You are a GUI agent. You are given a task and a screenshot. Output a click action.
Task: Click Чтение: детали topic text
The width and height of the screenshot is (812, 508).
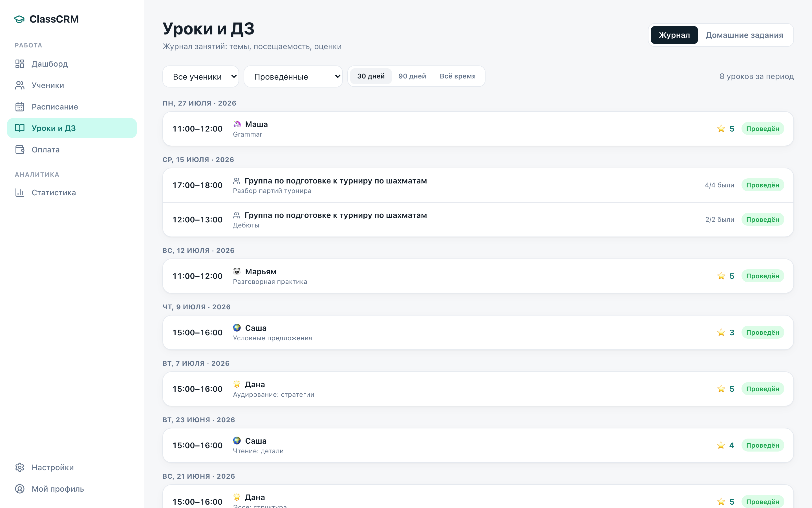click(258, 451)
